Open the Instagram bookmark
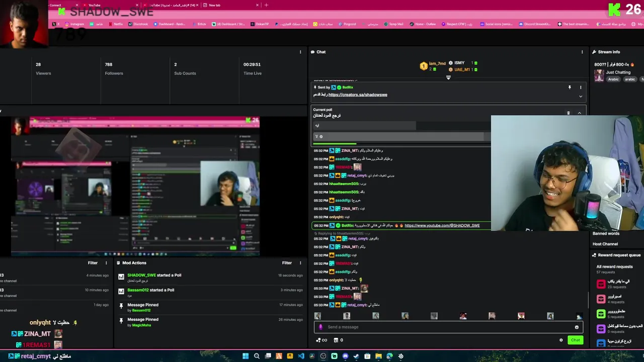The height and width of the screenshot is (362, 644). point(74,24)
